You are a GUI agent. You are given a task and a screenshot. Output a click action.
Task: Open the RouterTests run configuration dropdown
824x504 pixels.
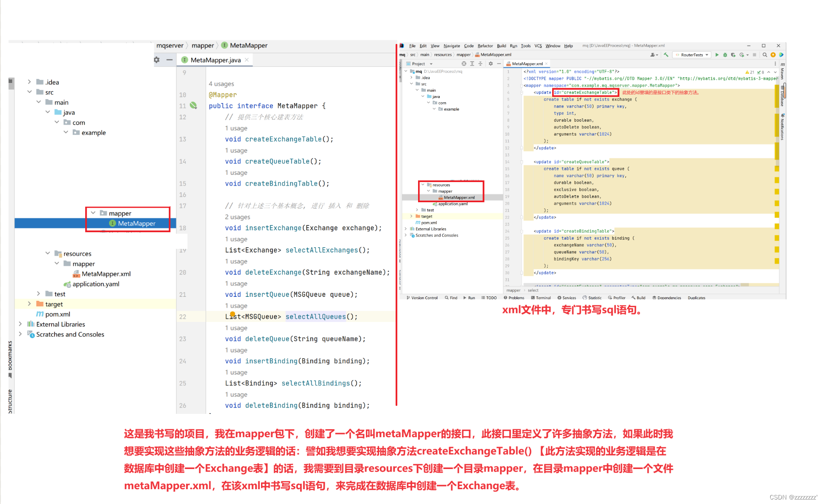pyautogui.click(x=692, y=55)
